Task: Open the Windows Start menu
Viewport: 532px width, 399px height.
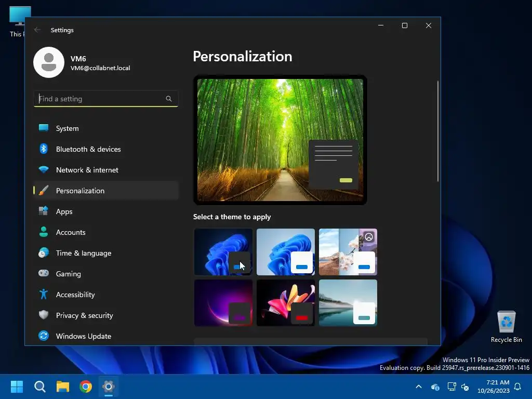Action: point(17,387)
